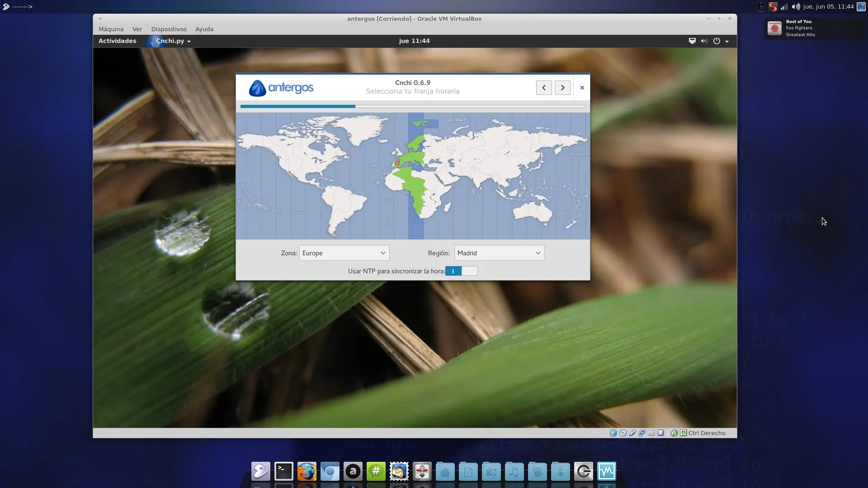Click the Best of You notification title
Viewport: 868px width, 488px height.
coord(798,21)
